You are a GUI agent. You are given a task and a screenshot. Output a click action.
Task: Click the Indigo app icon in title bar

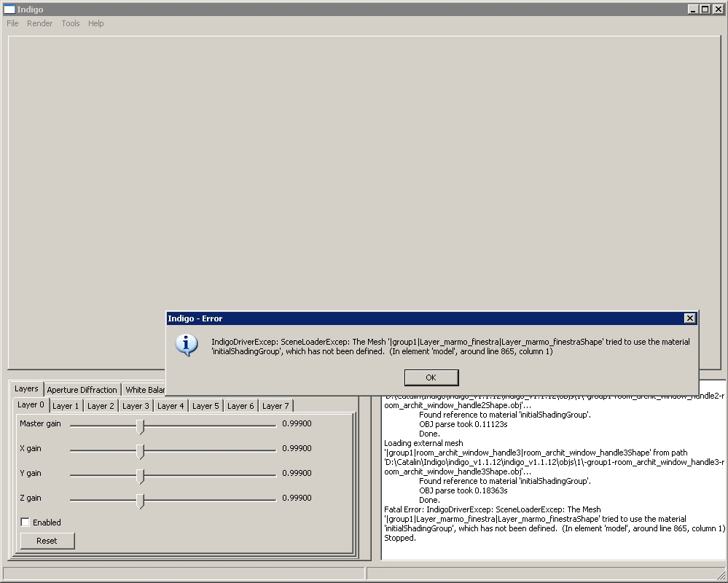tap(9, 9)
